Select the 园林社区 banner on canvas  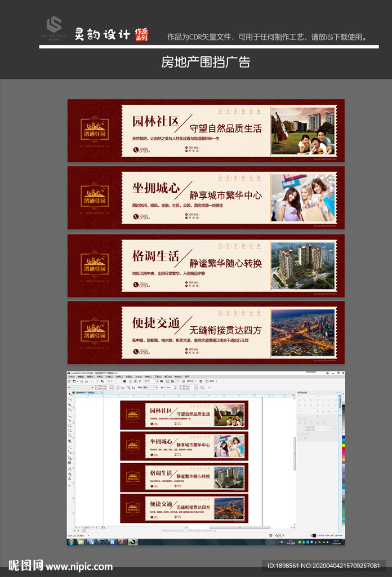[x=184, y=415]
